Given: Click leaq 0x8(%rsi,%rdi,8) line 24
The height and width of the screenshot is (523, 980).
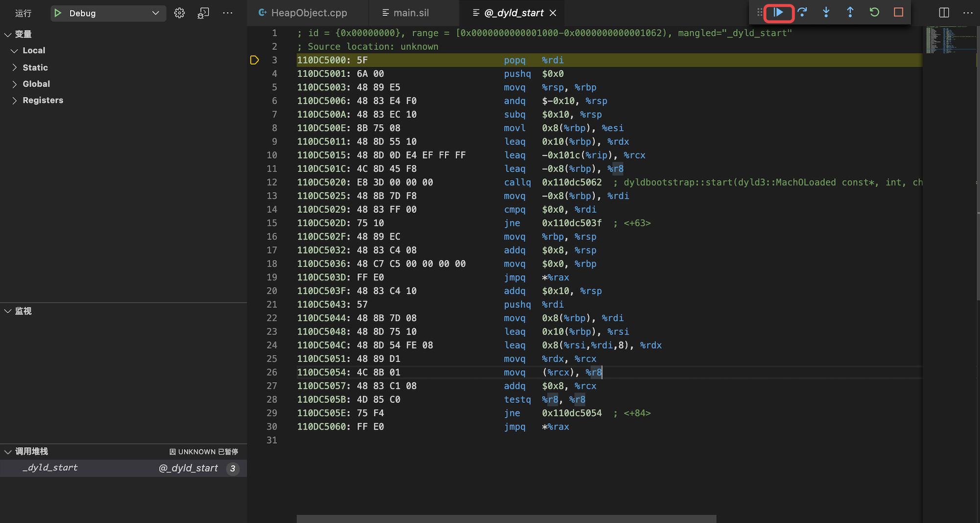Looking at the screenshot, I should coord(583,345).
